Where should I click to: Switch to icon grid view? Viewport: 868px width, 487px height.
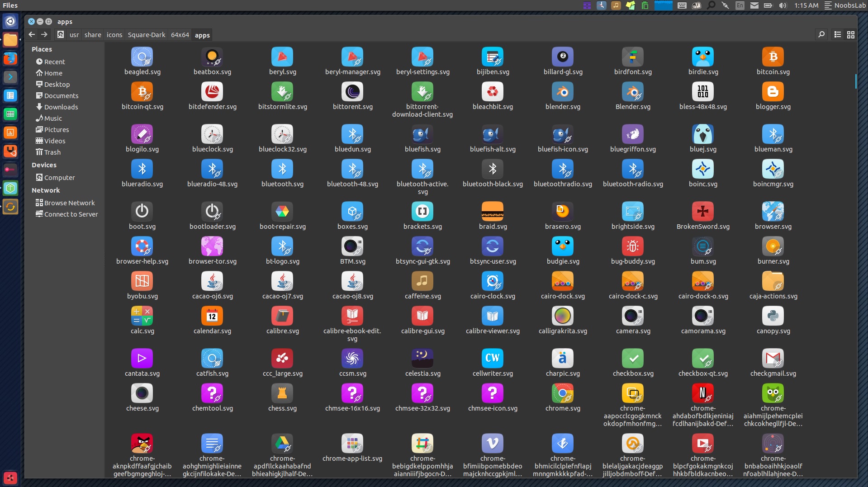click(851, 35)
